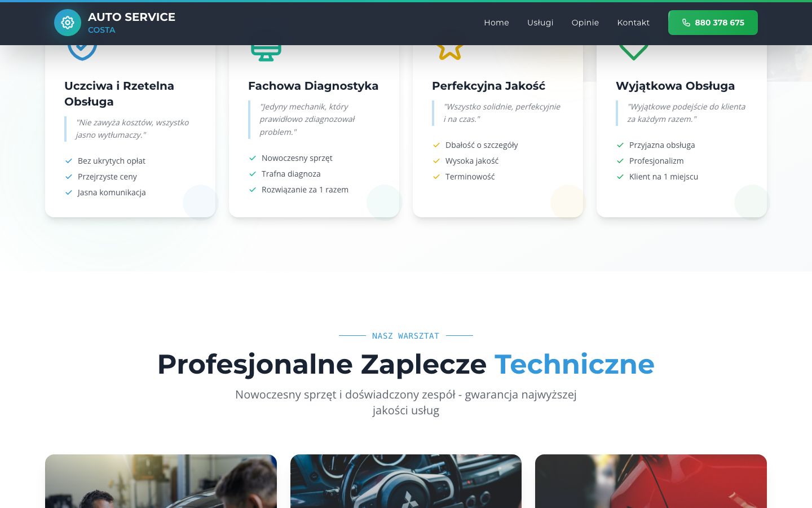Click the Fachowa Diagnostyka card title
This screenshot has width=812, height=508.
313,86
